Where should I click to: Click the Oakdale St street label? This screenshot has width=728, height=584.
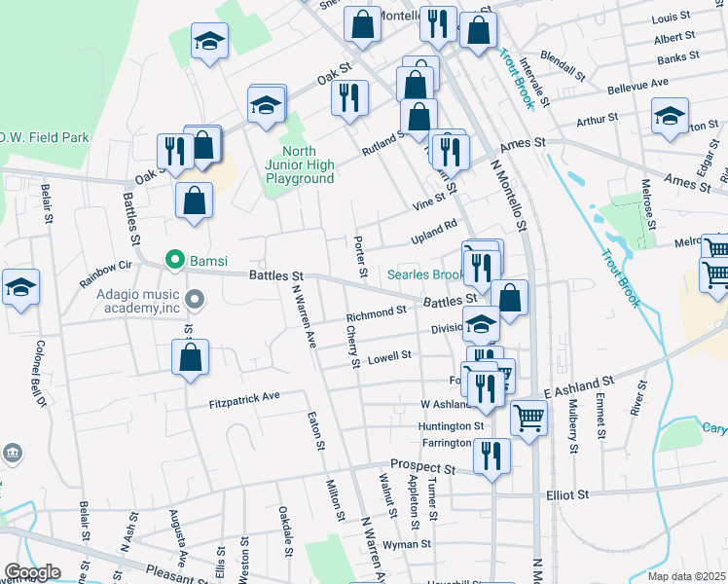point(285,531)
